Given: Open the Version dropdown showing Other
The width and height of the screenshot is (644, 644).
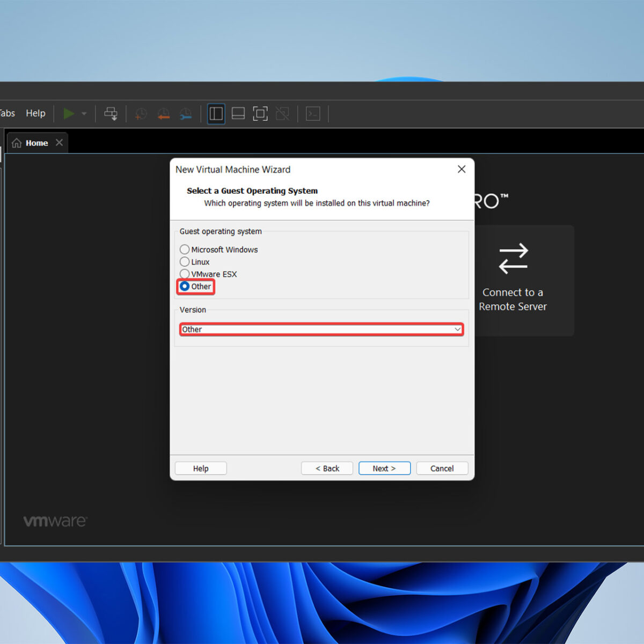Looking at the screenshot, I should 321,330.
